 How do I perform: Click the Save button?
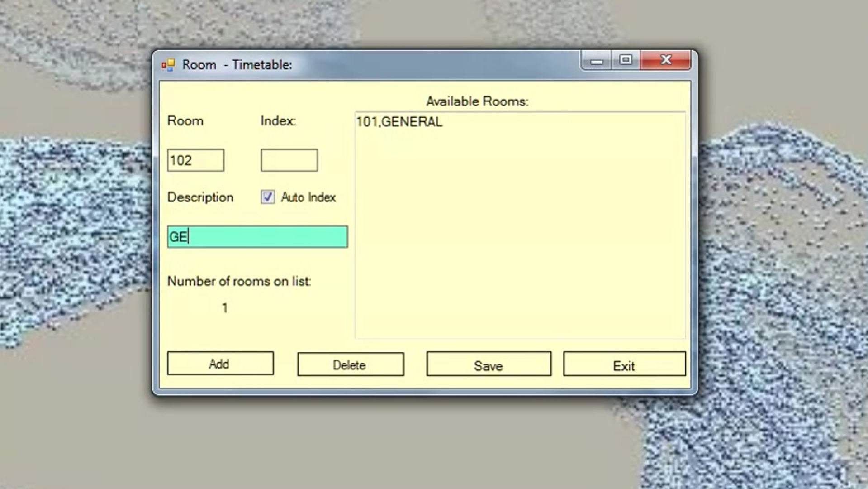pyautogui.click(x=489, y=364)
